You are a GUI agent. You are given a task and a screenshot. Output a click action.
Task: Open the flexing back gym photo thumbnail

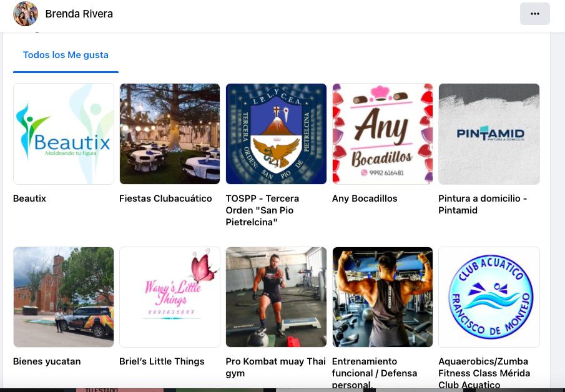pyautogui.click(x=382, y=297)
